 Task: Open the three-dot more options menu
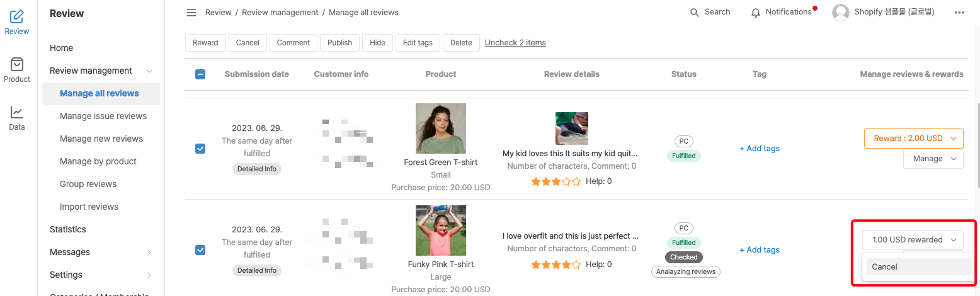(x=959, y=13)
